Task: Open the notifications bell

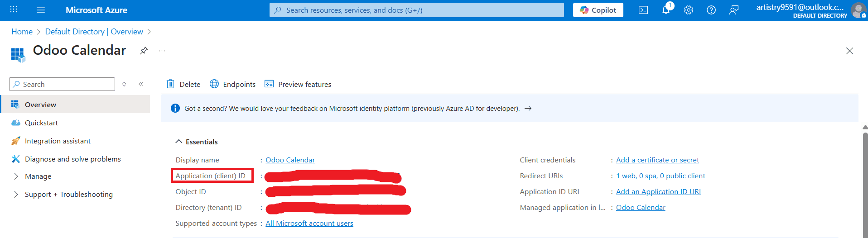Action: coord(666,10)
